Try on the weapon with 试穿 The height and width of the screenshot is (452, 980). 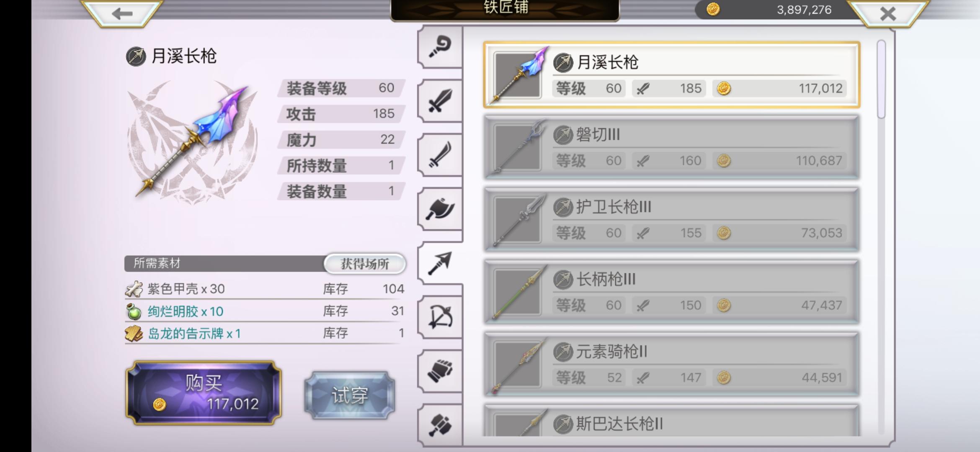(x=350, y=395)
